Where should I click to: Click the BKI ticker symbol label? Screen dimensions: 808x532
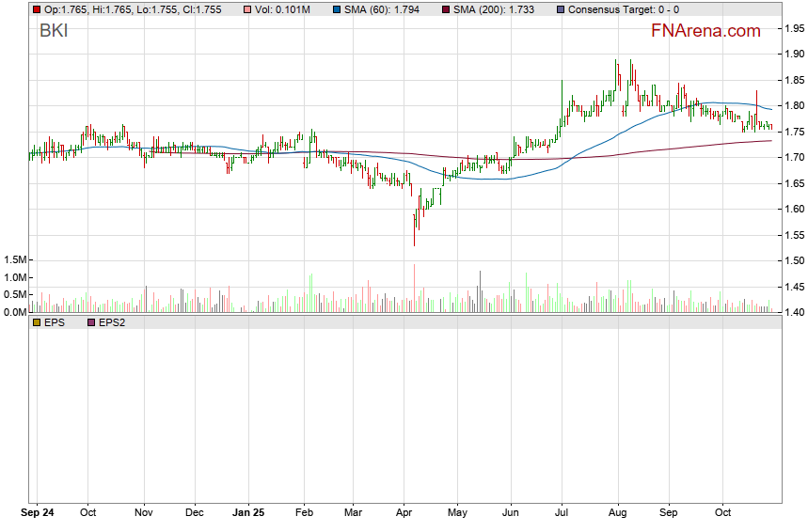[x=54, y=31]
